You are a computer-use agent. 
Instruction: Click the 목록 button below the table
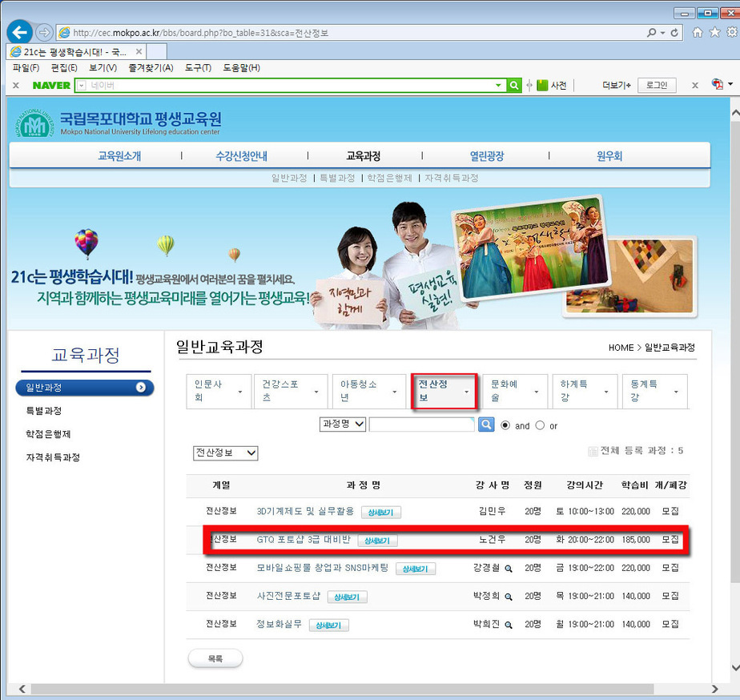coord(215,658)
